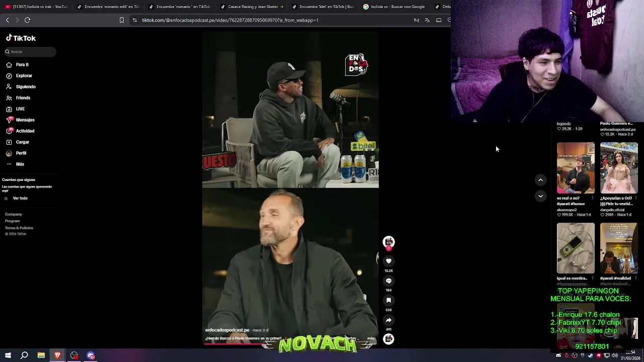Open the '#parati #realidad' video thumbnail

coord(619,248)
